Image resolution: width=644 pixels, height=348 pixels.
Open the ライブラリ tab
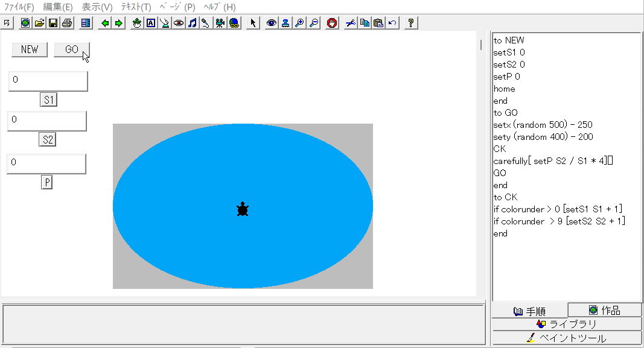pos(566,324)
